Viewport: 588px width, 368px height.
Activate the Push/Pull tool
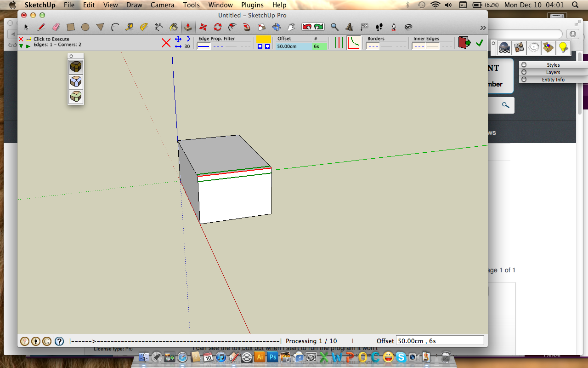click(187, 27)
